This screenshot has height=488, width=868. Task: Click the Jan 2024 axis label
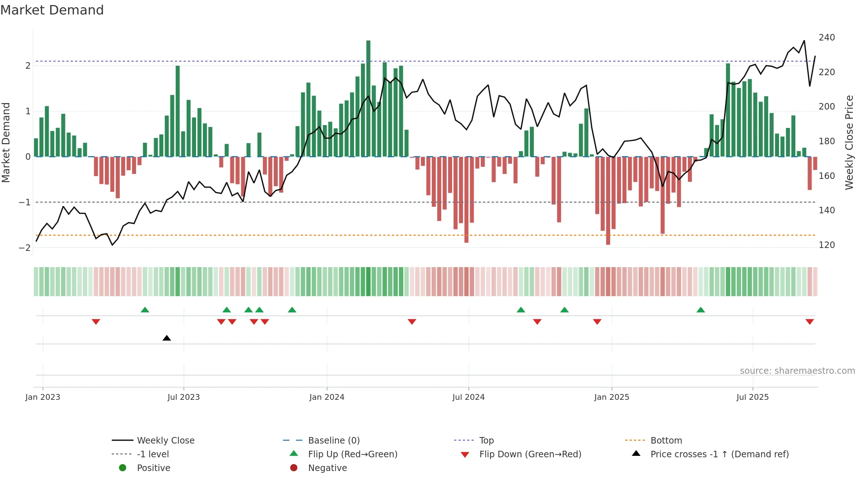point(327,397)
